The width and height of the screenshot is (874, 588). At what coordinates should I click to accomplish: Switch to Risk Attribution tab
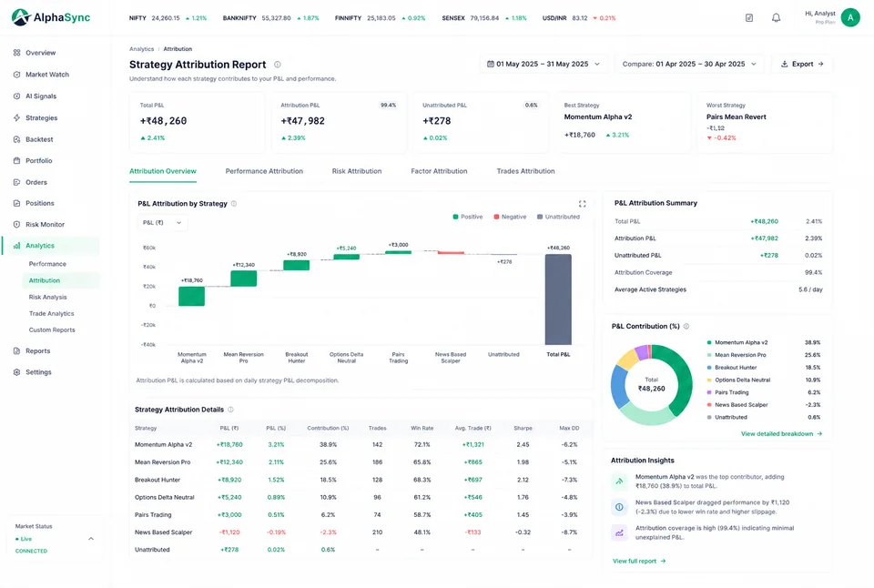click(357, 171)
